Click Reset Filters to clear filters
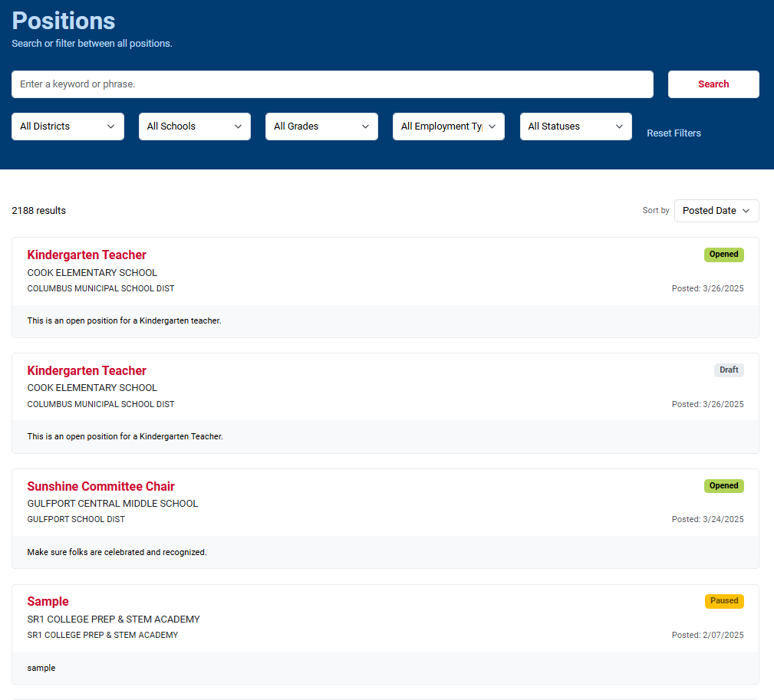 pyautogui.click(x=674, y=133)
